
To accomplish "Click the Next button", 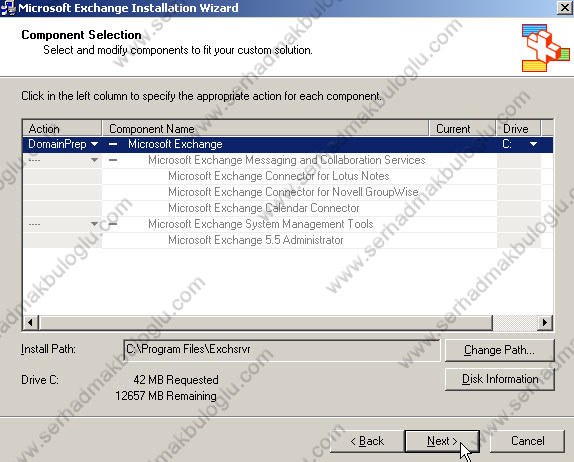I will click(442, 441).
